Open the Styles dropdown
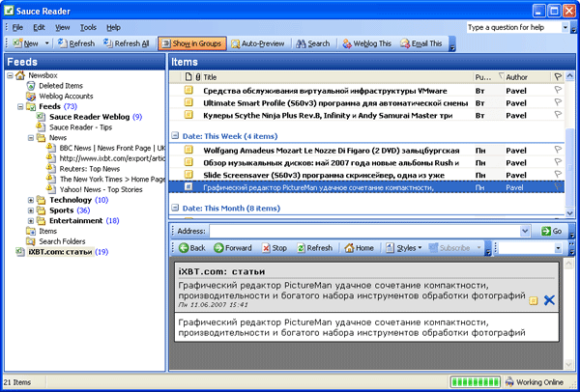Screen dimensions: 580x392 pos(403,248)
